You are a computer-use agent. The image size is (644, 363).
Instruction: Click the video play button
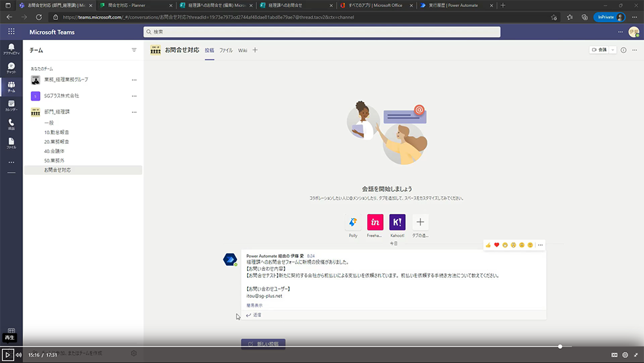7,355
